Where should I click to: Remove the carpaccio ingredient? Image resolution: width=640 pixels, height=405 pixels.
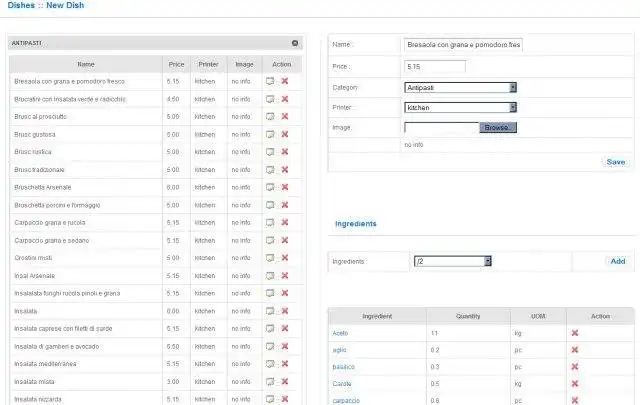tap(575, 401)
